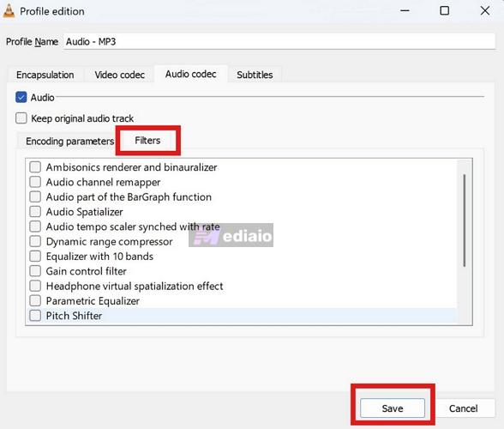Enable Keep original audio track
504x429 pixels.
21,118
